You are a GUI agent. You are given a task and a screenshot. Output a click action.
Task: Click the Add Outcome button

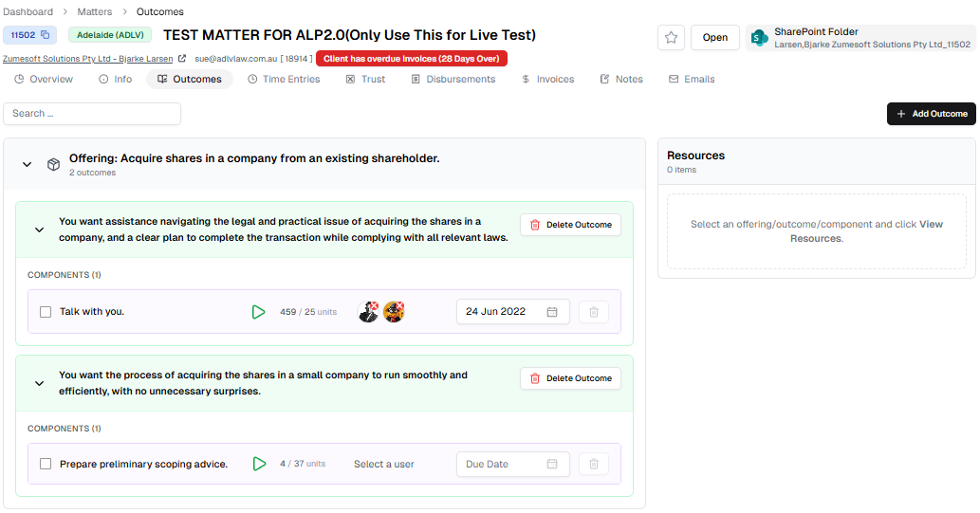pyautogui.click(x=932, y=114)
